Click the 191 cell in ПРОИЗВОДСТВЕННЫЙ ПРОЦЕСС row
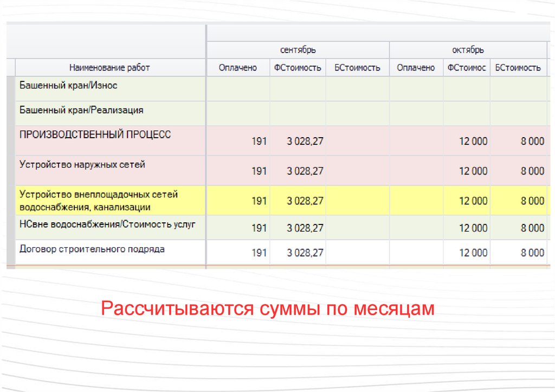 tap(259, 142)
